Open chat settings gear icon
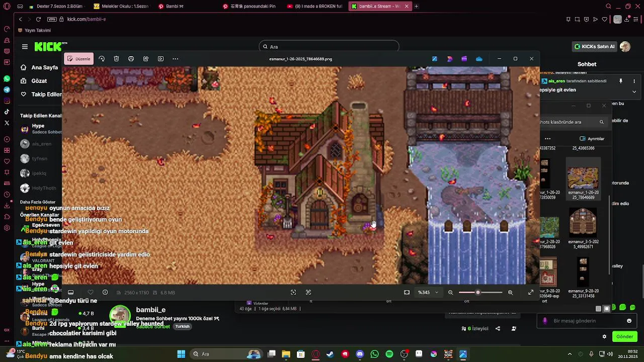Image resolution: width=644 pixels, height=362 pixels. point(604,337)
